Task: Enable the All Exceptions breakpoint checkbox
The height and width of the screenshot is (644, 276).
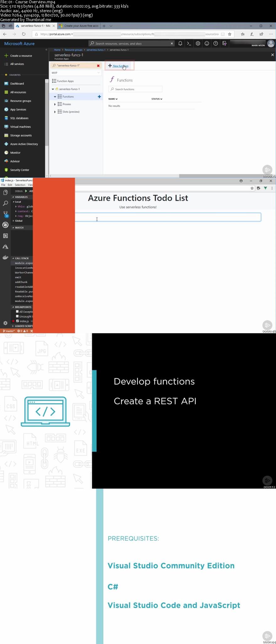Action: pyautogui.click(x=17, y=312)
